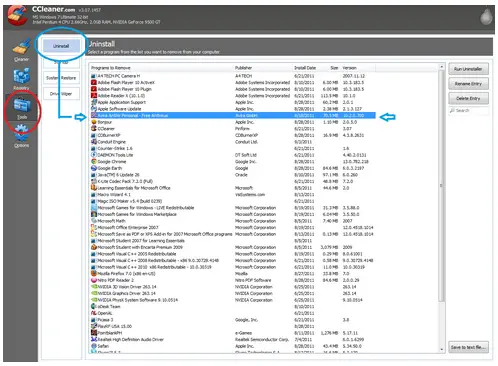Click the Run Uninstaller button
The height and width of the screenshot is (366, 498).
click(x=468, y=69)
